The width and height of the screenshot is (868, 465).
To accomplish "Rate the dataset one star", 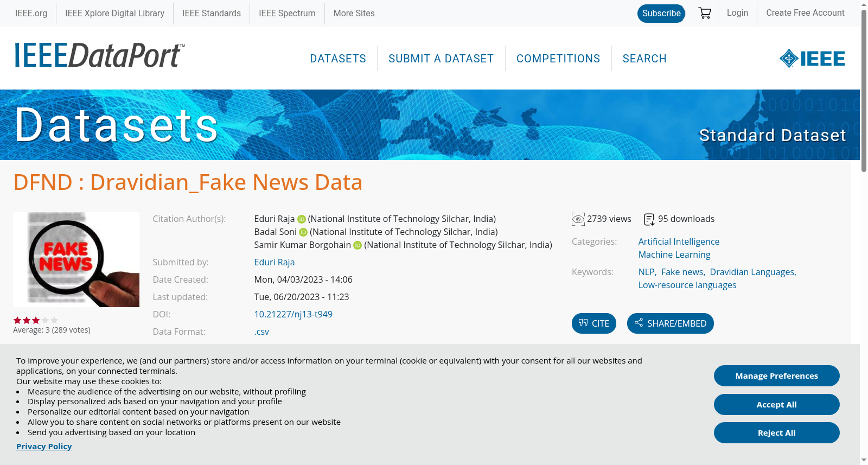I will (x=17, y=320).
